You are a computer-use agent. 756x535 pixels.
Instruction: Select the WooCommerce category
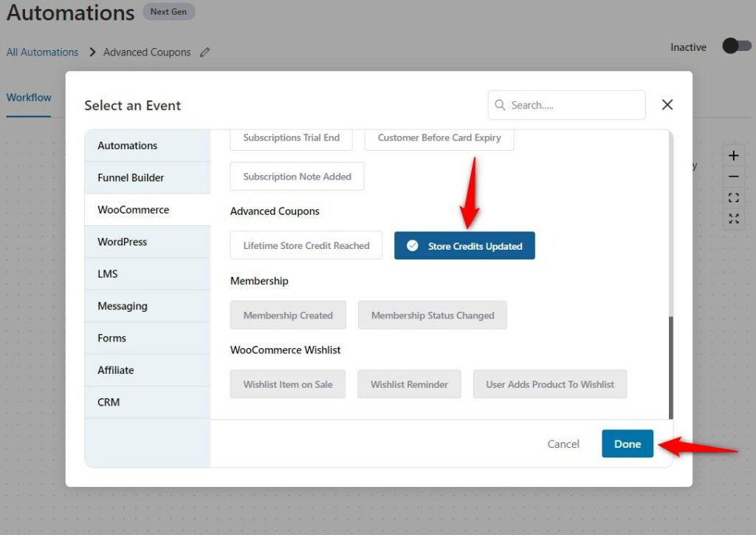click(x=148, y=210)
